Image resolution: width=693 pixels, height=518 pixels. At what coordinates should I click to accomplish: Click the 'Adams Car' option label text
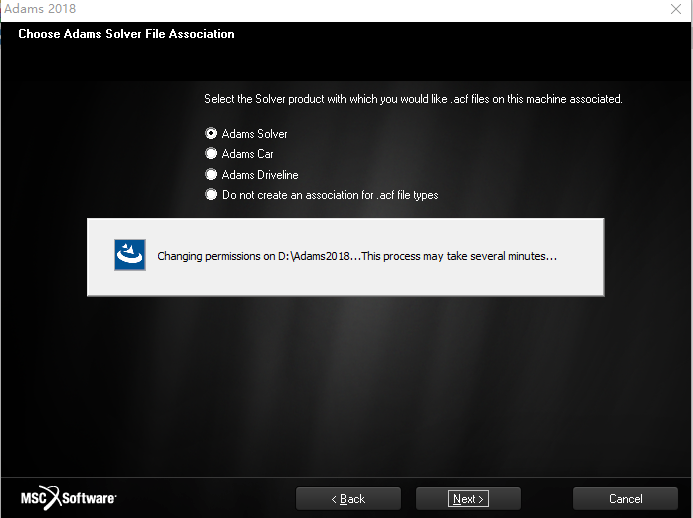248,154
